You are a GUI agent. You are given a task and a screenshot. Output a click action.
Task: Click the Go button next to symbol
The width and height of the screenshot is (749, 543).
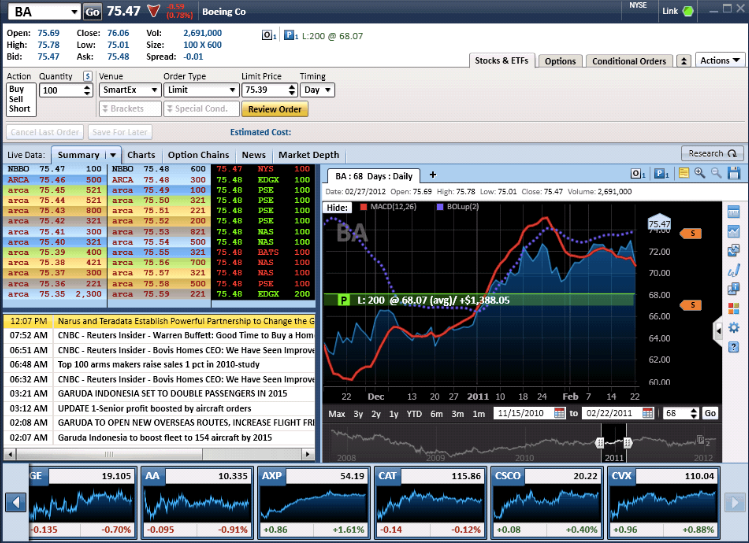92,12
